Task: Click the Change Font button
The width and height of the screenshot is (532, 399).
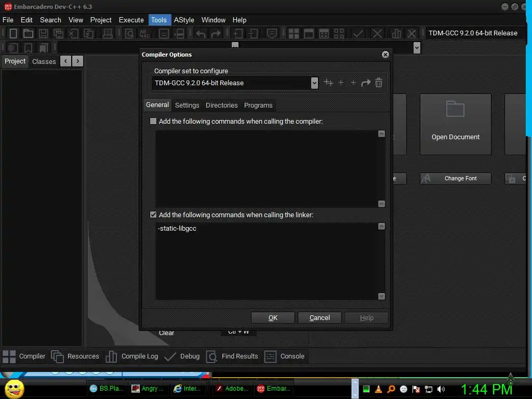Action: click(x=456, y=179)
